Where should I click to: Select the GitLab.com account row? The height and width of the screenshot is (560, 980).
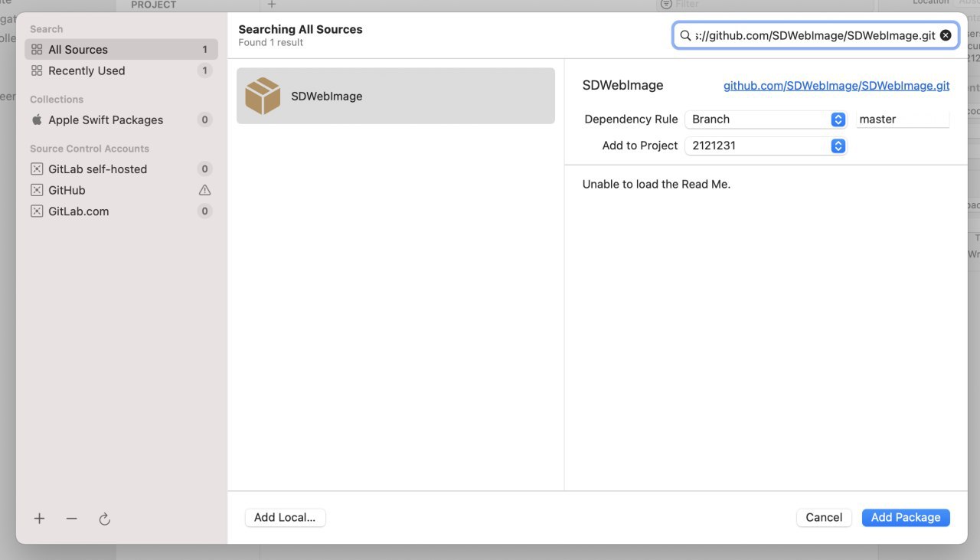tap(121, 211)
